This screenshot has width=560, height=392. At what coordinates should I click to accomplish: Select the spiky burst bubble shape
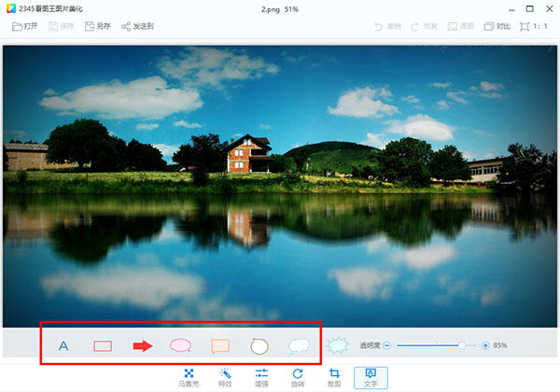(x=337, y=346)
